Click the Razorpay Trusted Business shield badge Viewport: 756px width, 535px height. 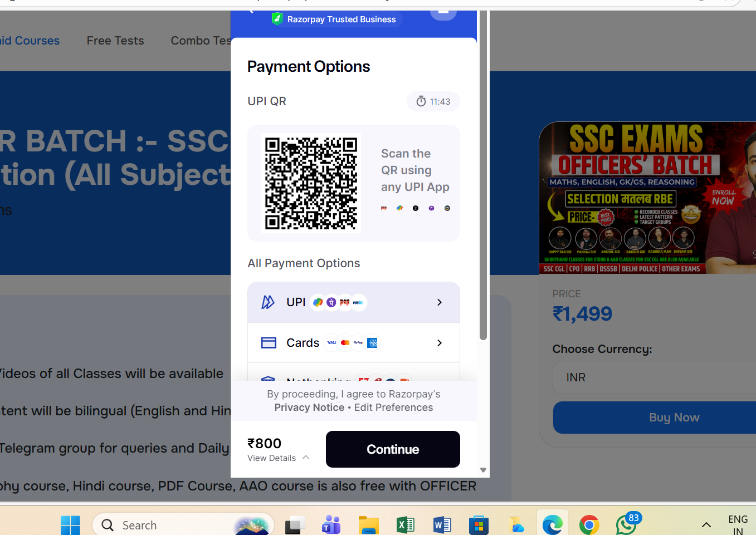334,19
